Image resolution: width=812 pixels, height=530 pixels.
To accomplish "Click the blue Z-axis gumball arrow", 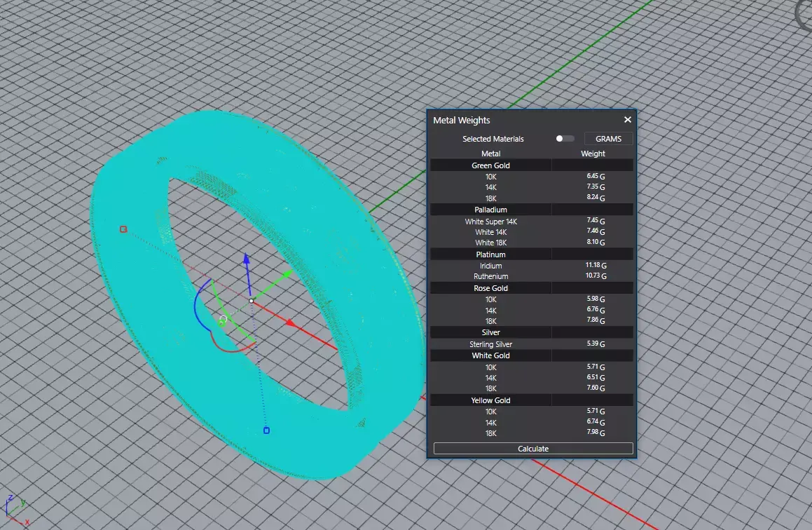I will coord(247,259).
